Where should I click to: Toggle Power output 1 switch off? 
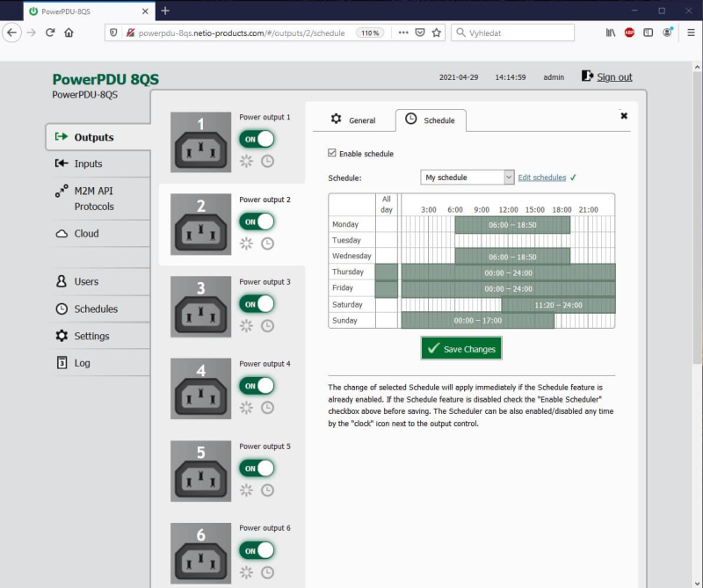point(257,139)
